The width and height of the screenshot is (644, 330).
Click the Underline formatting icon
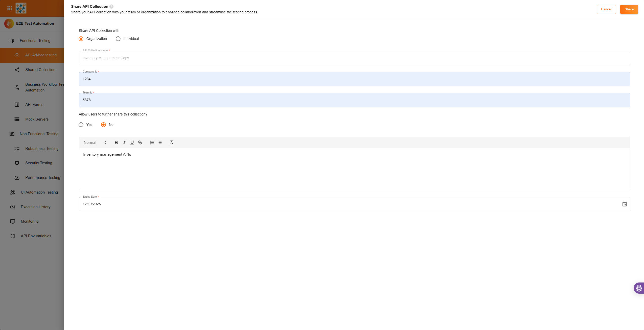(x=132, y=143)
